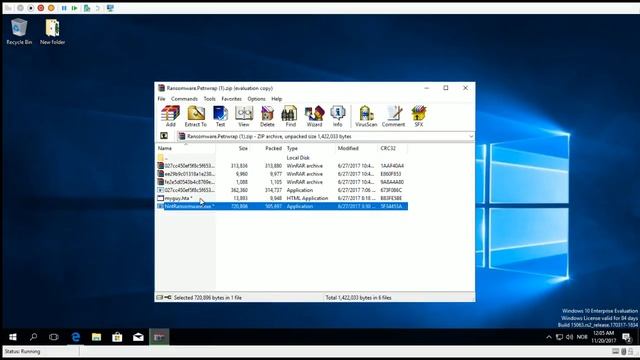Screen dimensions: 640x360
Task: Launch Microsoft Edge from the taskbar
Action: pyautogui.click(x=76, y=337)
